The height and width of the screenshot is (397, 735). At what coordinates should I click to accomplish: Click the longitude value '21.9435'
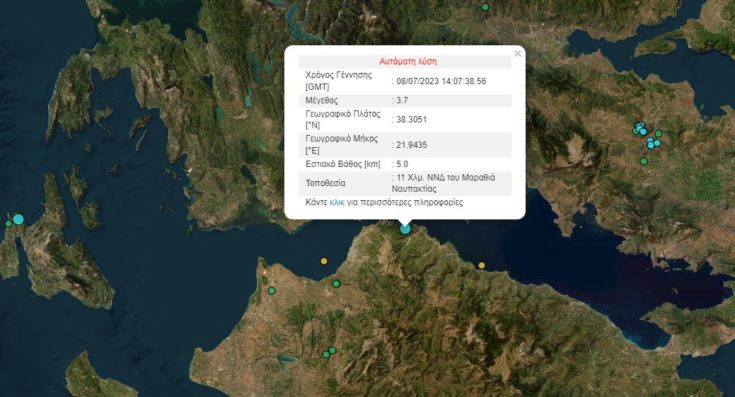412,145
